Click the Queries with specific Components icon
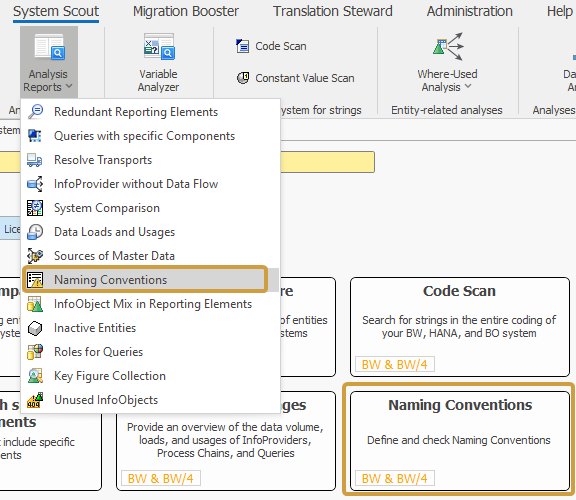The width and height of the screenshot is (576, 500). (x=35, y=136)
